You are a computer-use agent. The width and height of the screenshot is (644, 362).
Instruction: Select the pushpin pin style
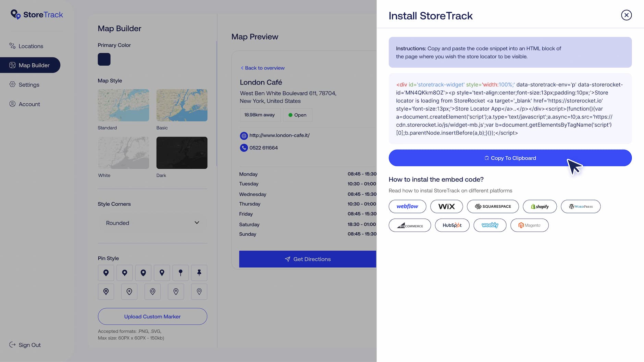(x=199, y=273)
